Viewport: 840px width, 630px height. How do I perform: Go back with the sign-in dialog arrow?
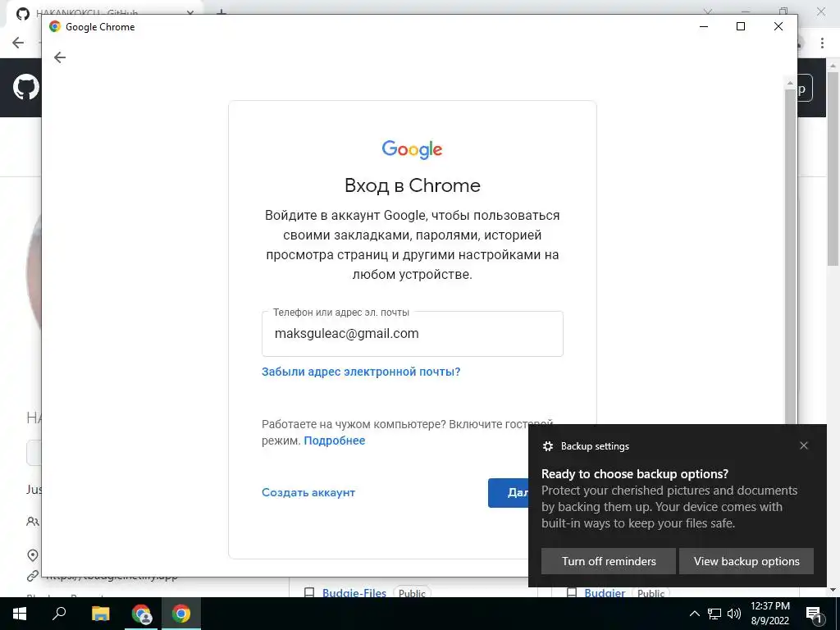60,57
